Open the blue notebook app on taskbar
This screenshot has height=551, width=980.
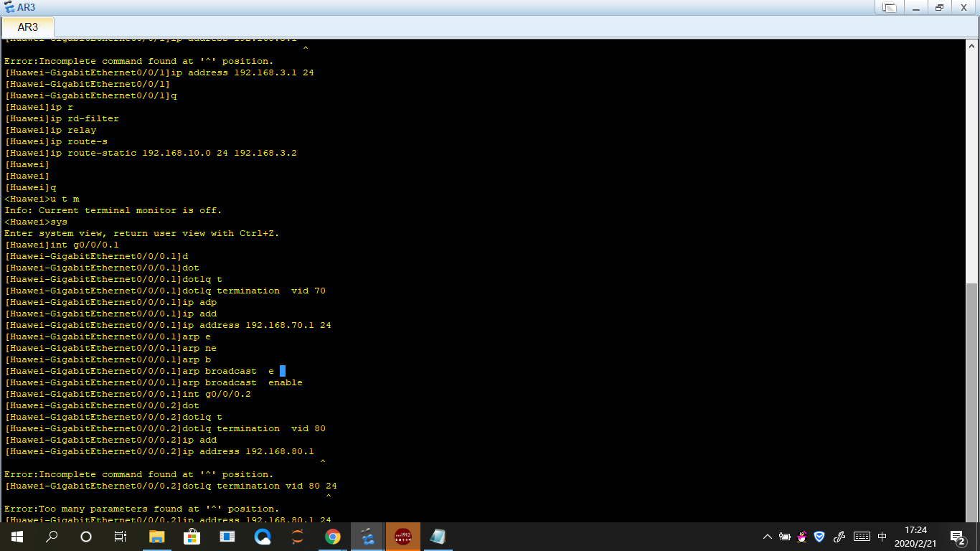tap(438, 537)
